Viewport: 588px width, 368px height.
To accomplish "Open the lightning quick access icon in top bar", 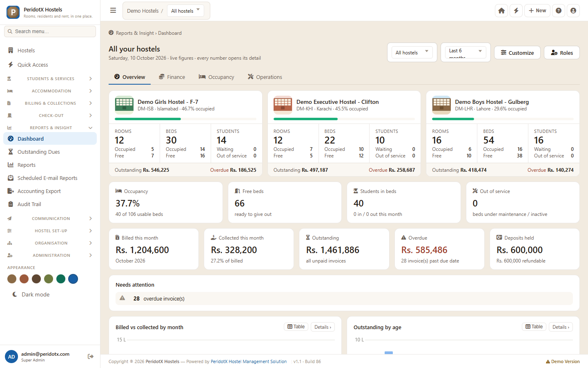I will point(516,11).
